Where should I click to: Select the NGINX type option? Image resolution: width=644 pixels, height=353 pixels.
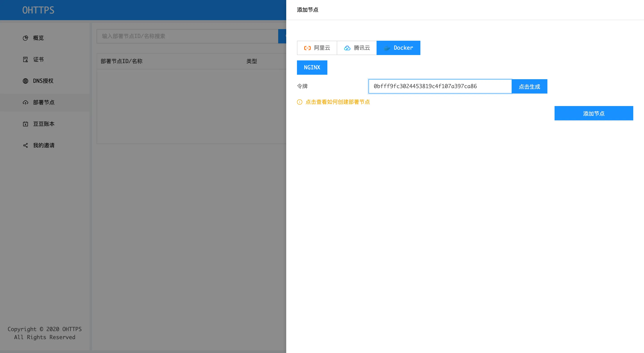[x=312, y=68]
